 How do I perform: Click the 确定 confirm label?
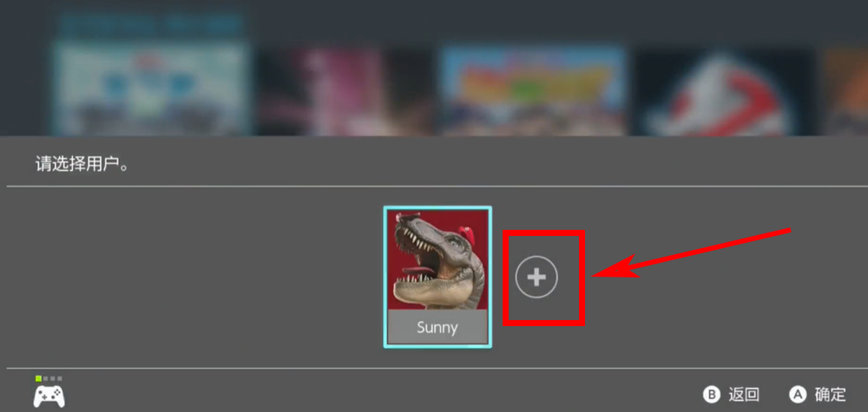tap(831, 395)
